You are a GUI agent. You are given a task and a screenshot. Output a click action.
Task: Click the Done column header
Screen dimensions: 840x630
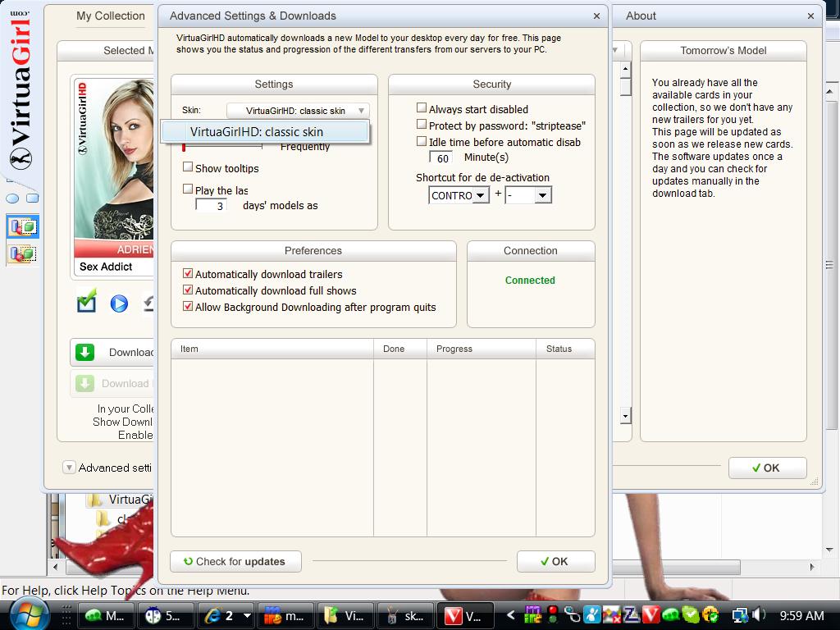pos(400,349)
